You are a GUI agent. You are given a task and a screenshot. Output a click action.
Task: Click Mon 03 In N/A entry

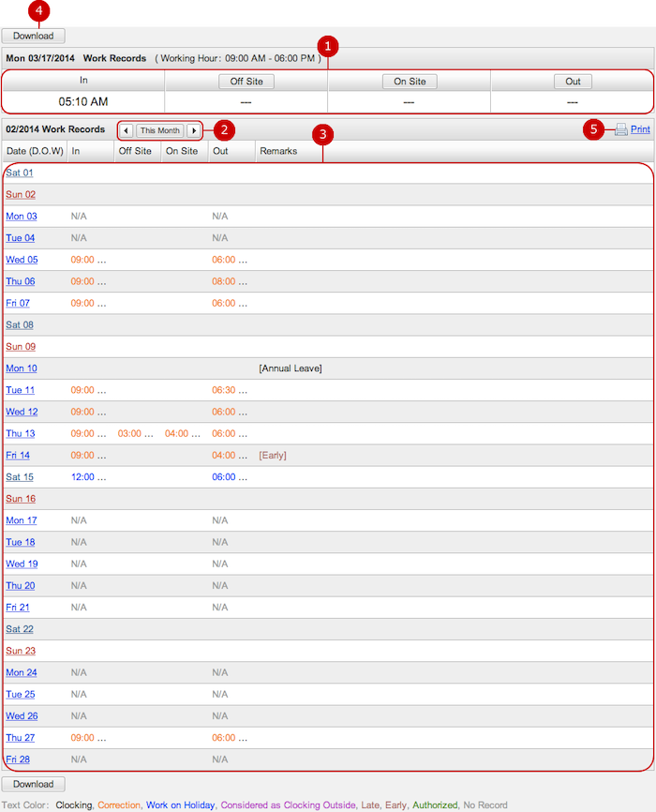(79, 217)
